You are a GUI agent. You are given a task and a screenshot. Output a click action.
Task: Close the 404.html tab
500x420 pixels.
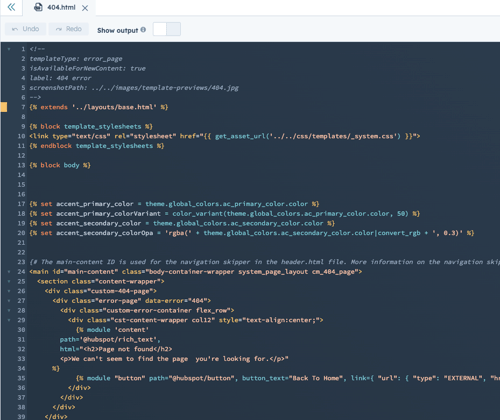(85, 8)
